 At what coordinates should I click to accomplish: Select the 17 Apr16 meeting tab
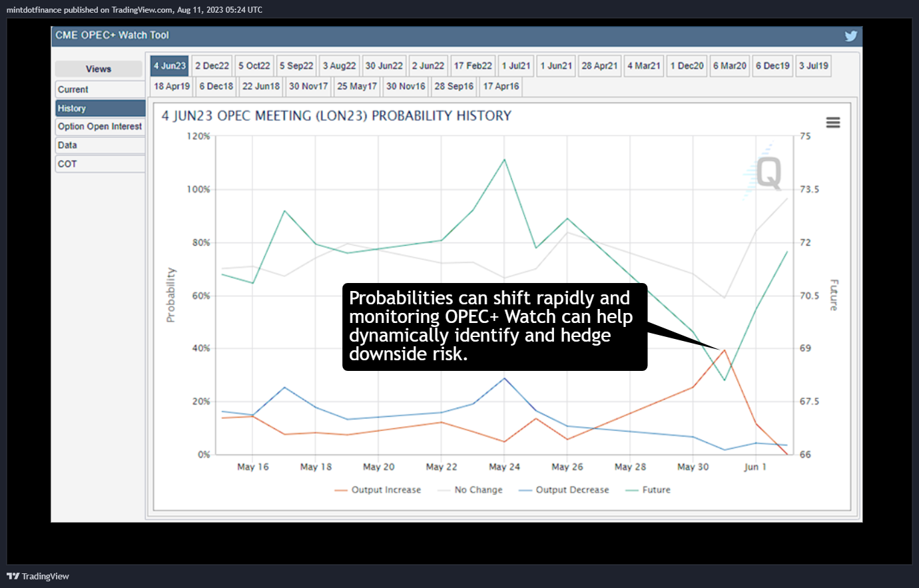pyautogui.click(x=501, y=87)
